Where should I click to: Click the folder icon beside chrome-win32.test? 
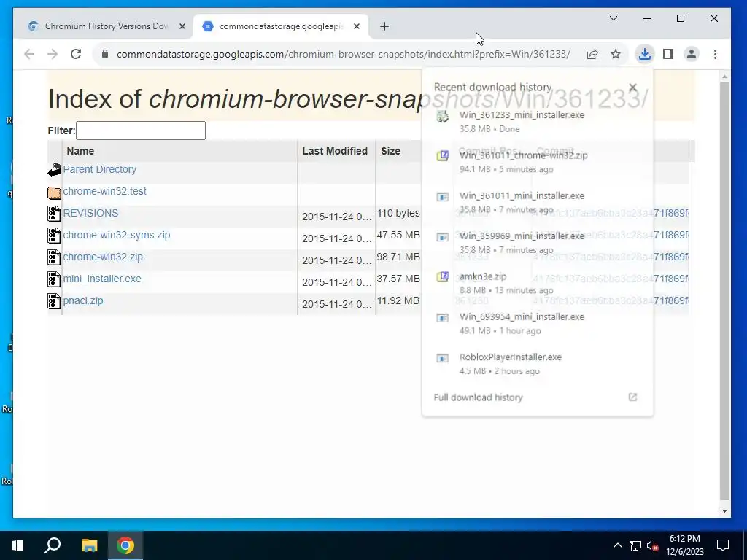[x=54, y=192]
